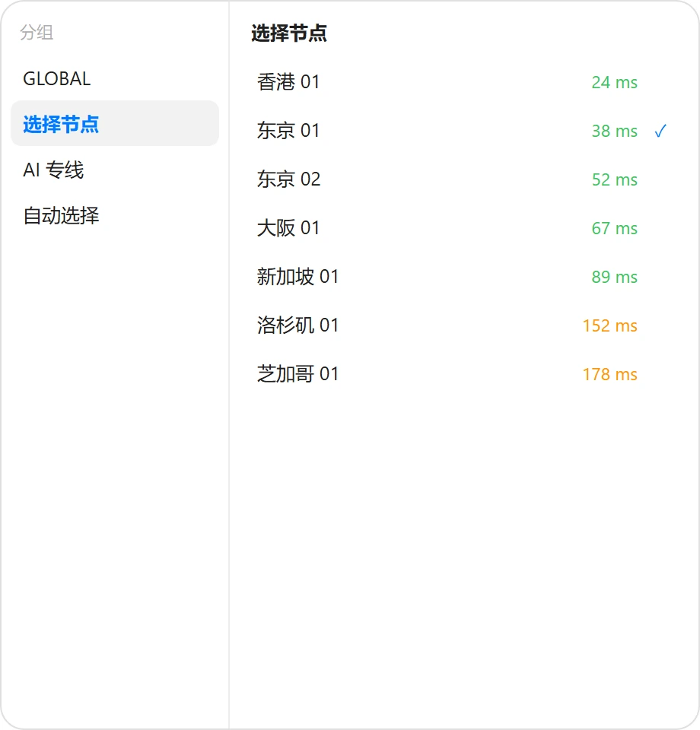The image size is (700, 730).
Task: Click the 52 ms latency value
Action: tap(614, 179)
